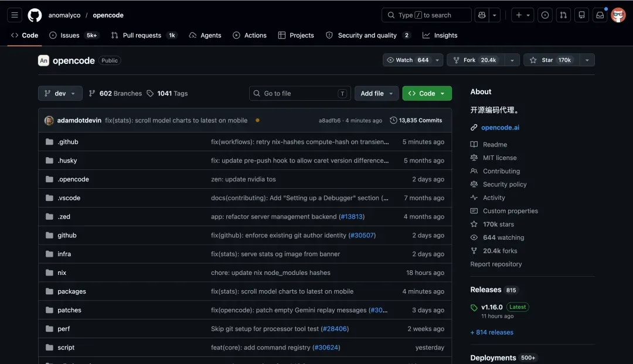Open the infra folder
The width and height of the screenshot is (633, 364).
[x=64, y=254]
